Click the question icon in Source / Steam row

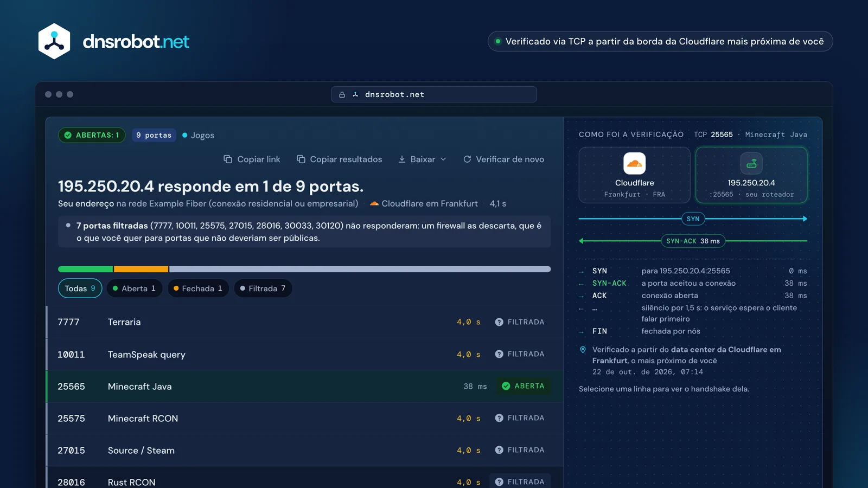coord(499,450)
